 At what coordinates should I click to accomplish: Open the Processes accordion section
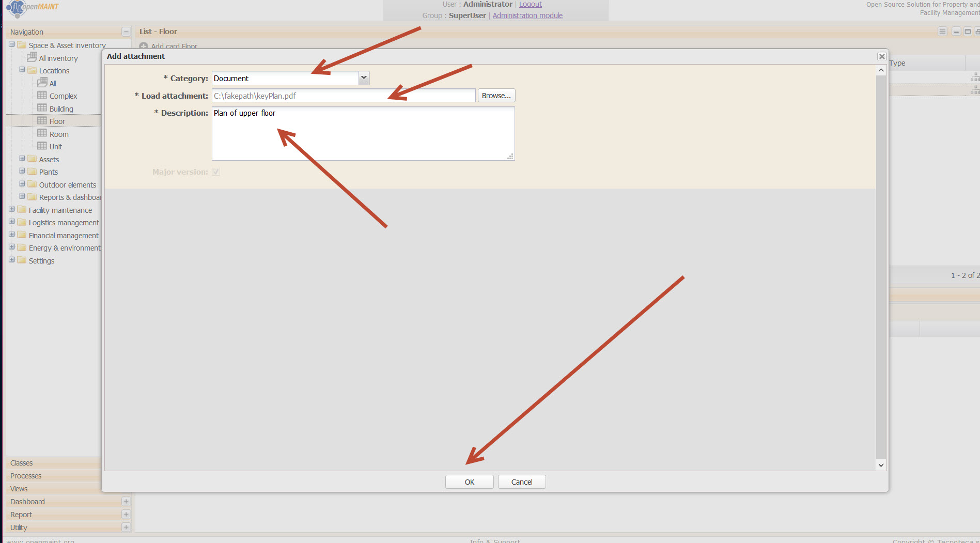pos(26,476)
